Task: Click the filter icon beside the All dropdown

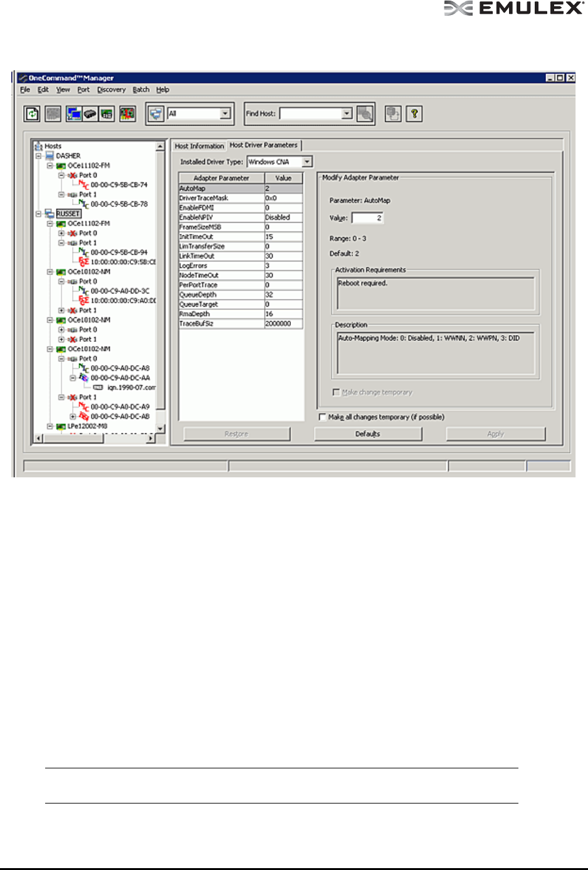Action: coord(156,114)
